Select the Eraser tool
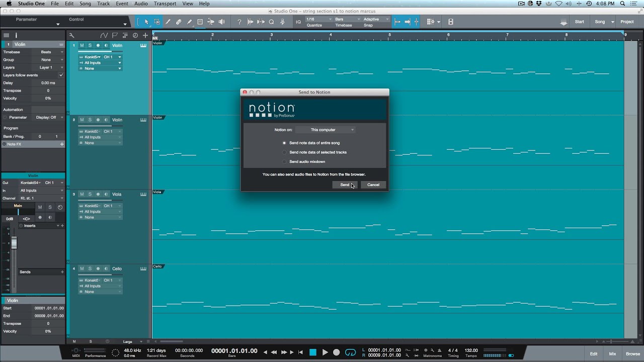This screenshot has height=362, width=644. click(179, 22)
